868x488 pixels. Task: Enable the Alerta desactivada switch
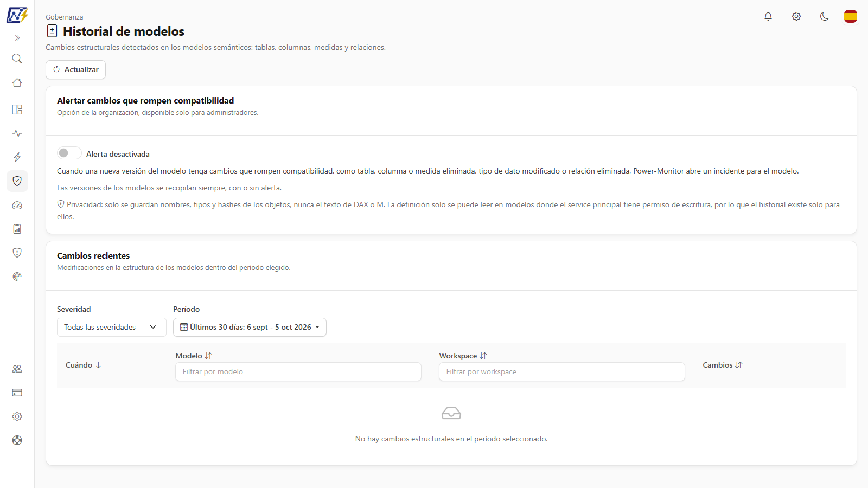tap(69, 153)
